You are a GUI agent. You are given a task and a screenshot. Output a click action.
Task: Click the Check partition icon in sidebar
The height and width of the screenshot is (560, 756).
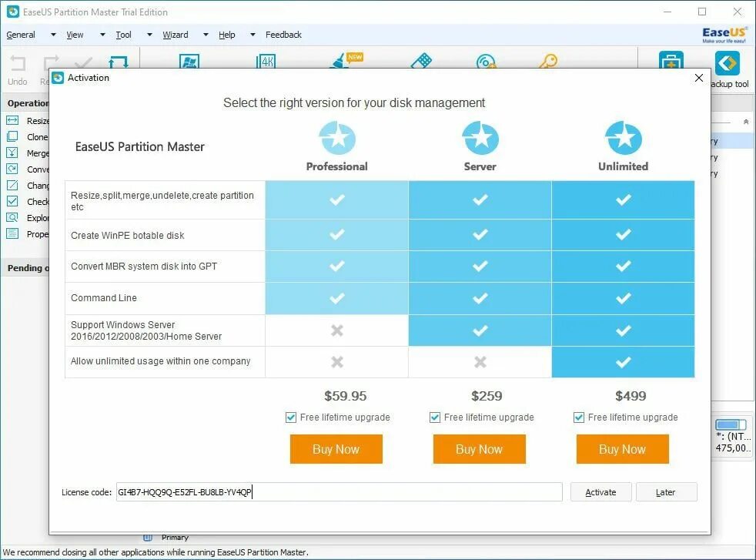12,201
